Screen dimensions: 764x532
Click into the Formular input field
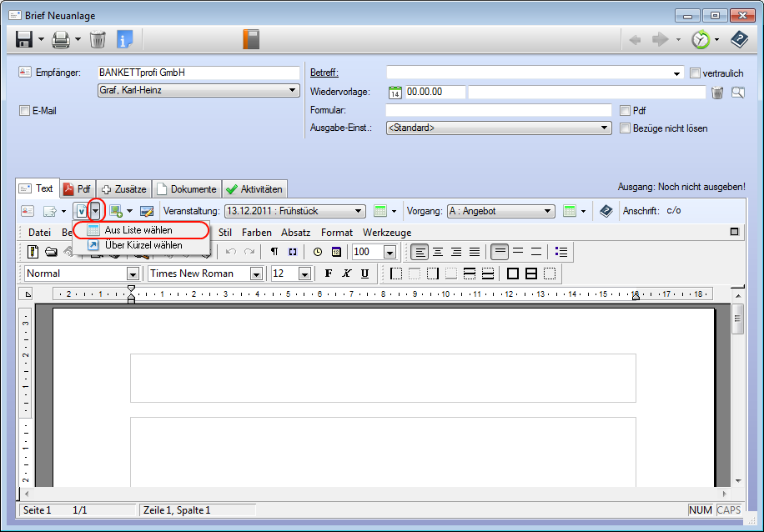click(498, 110)
